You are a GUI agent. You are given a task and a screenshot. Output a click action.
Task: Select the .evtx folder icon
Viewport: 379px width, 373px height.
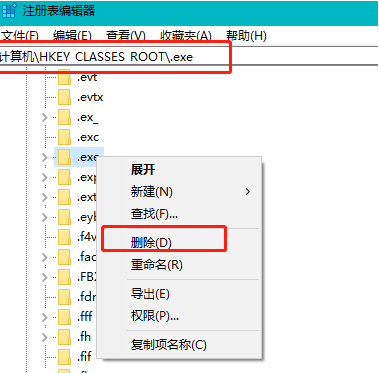pyautogui.click(x=64, y=97)
